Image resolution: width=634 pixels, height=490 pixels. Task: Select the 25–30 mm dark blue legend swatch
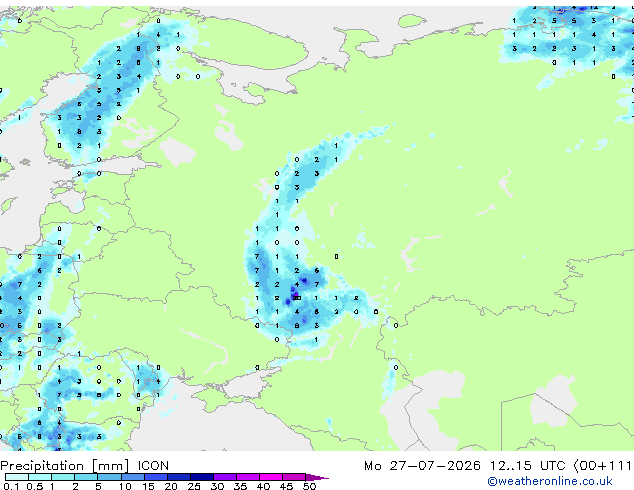point(202,477)
